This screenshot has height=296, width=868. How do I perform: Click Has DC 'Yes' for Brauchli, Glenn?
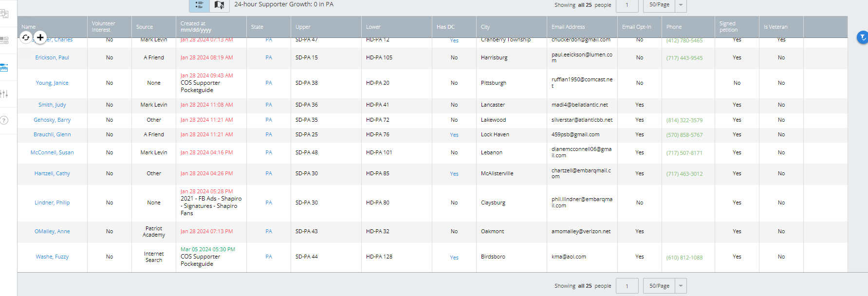coord(454,135)
